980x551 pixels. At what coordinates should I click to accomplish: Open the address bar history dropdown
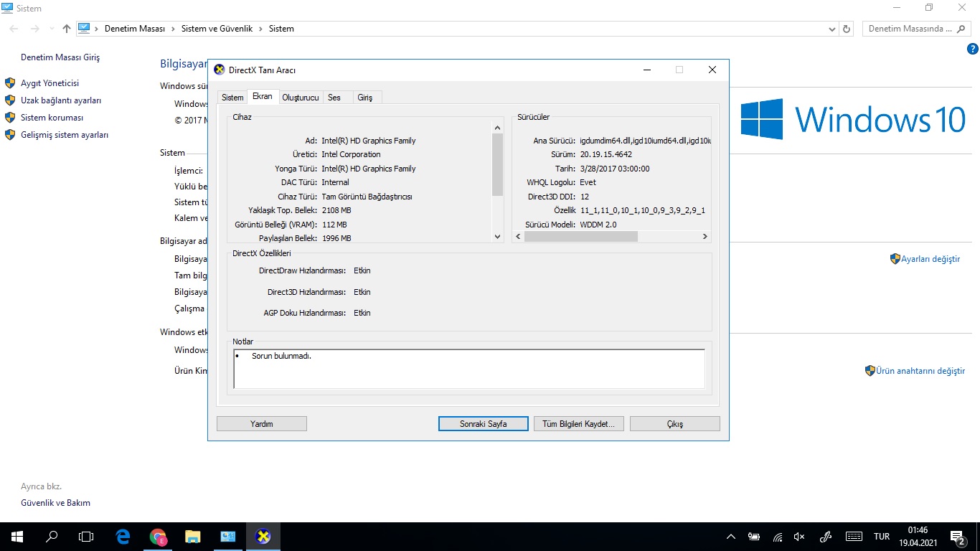point(832,29)
